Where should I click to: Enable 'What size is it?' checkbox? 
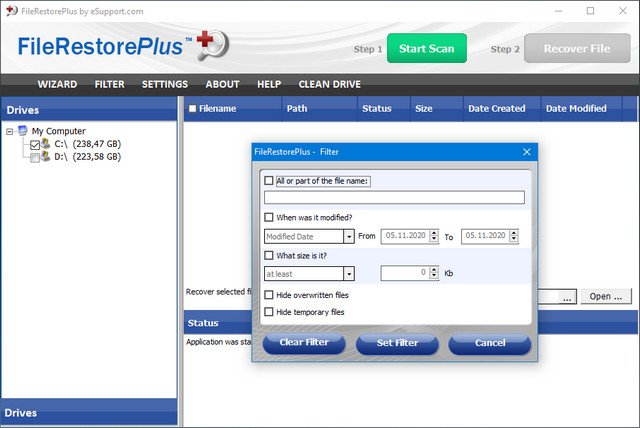point(269,255)
